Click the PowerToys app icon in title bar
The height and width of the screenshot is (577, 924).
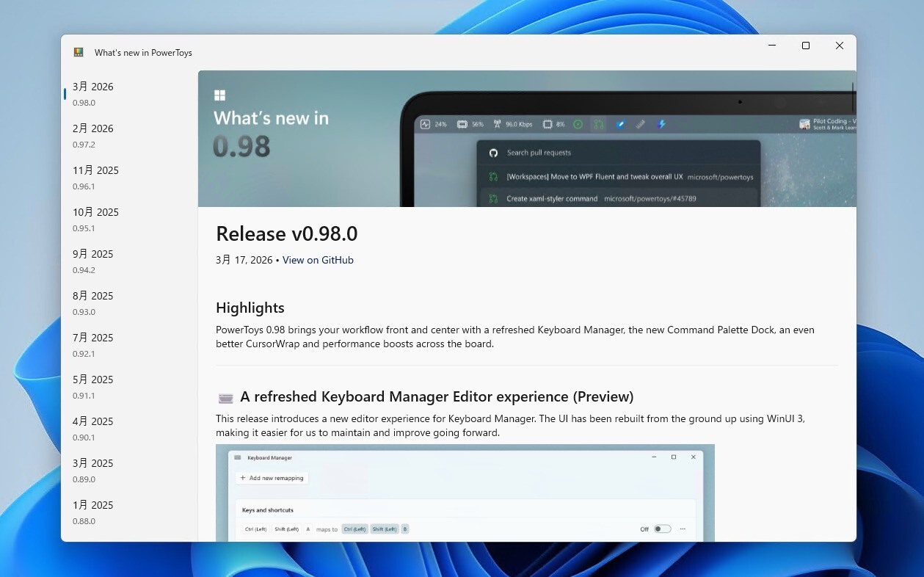click(79, 52)
